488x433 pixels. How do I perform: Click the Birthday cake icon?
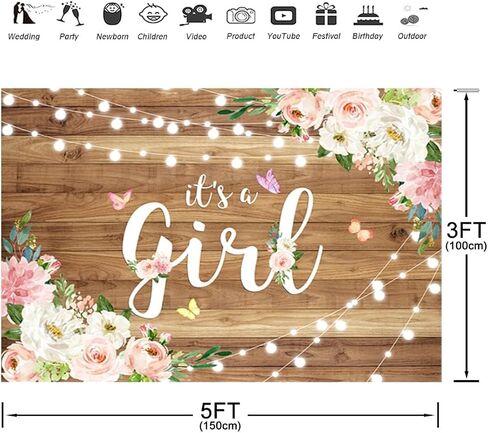pos(368,15)
